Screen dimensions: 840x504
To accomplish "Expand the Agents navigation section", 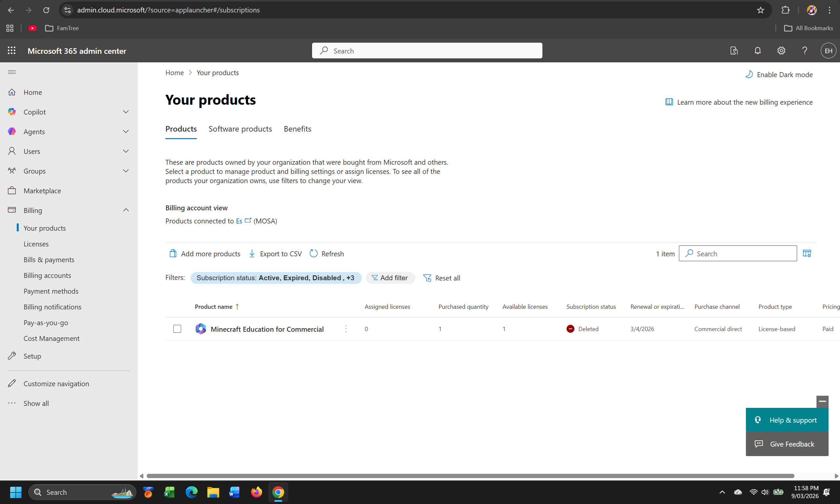I will (126, 132).
